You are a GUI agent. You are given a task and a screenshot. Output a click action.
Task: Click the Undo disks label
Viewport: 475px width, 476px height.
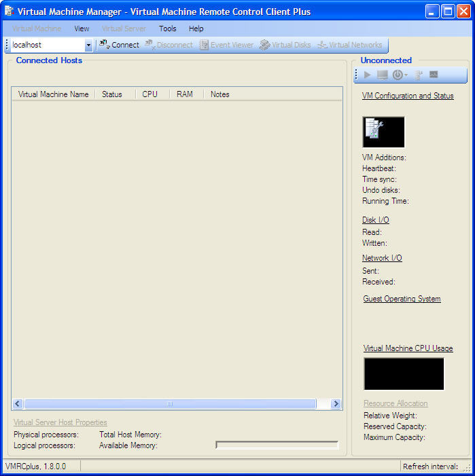[381, 190]
